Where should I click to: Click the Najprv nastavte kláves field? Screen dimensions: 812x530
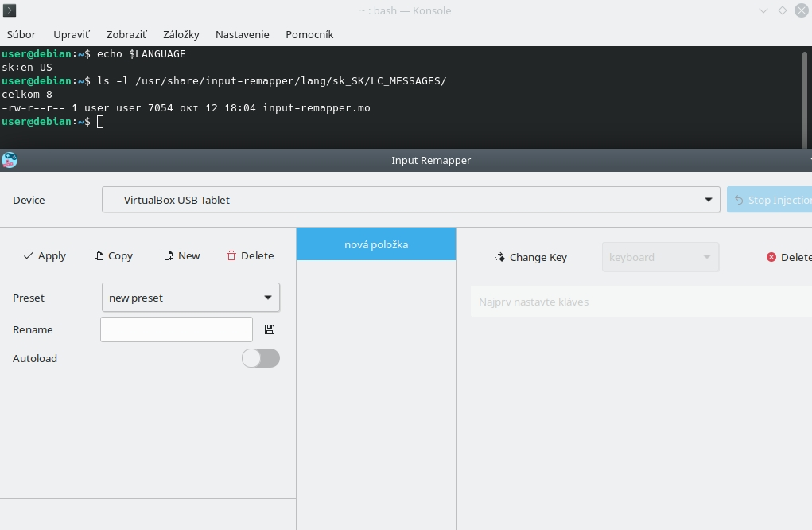point(557,302)
